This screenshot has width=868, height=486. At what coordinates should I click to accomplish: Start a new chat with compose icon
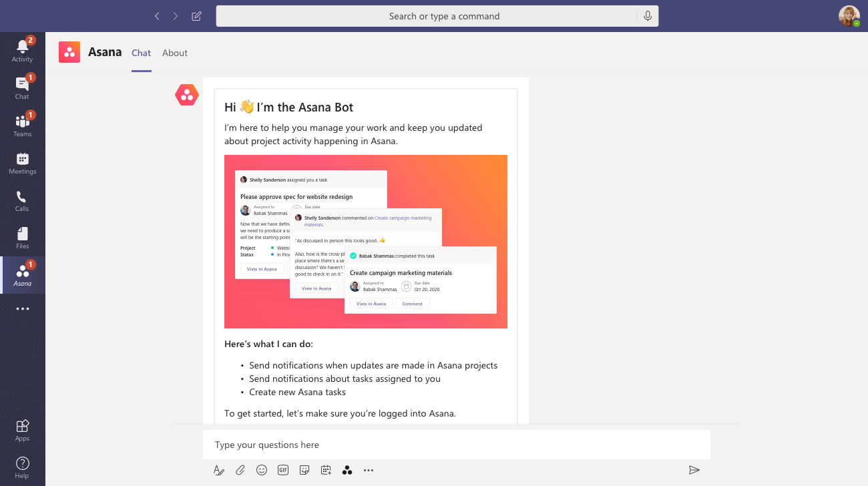[x=196, y=16]
